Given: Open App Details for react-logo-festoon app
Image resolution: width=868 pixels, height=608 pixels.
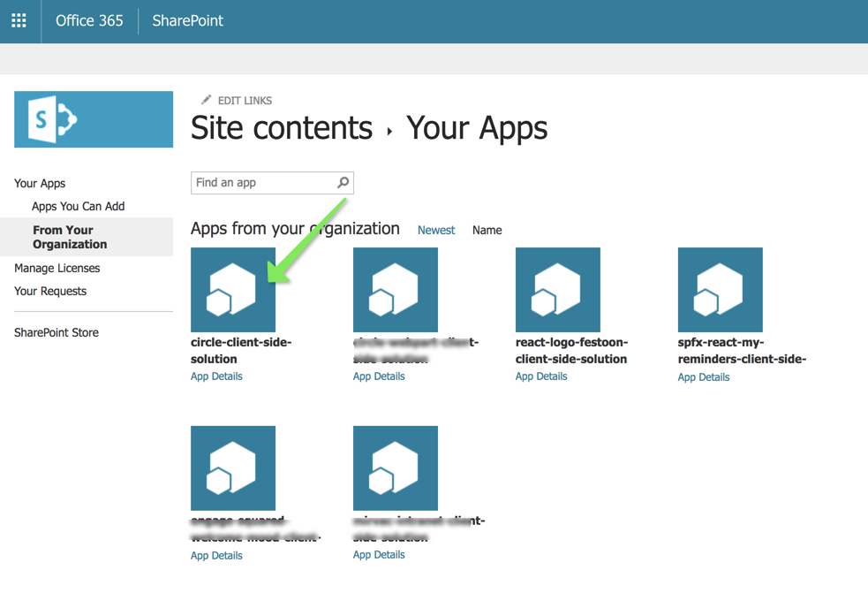Looking at the screenshot, I should (541, 376).
